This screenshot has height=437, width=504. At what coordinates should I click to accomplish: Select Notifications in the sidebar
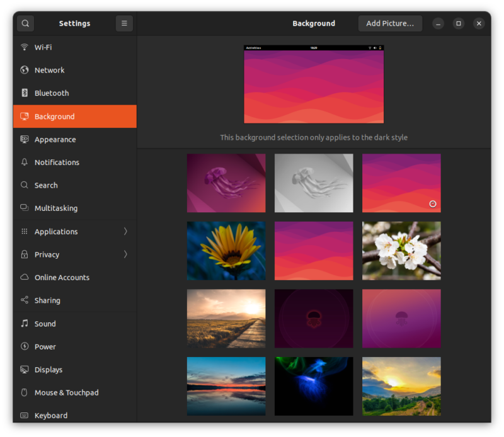pyautogui.click(x=75, y=162)
